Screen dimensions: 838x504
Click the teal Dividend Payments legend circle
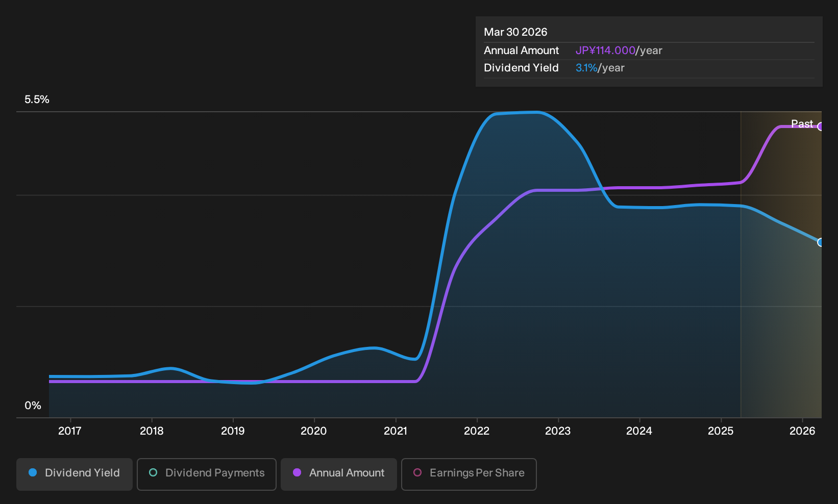(x=153, y=473)
